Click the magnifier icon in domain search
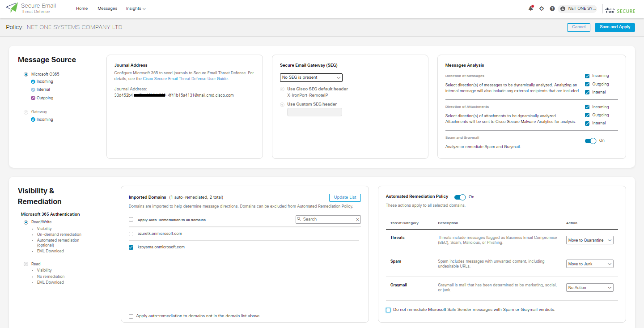Screen dimensions: 644x328 point(300,219)
